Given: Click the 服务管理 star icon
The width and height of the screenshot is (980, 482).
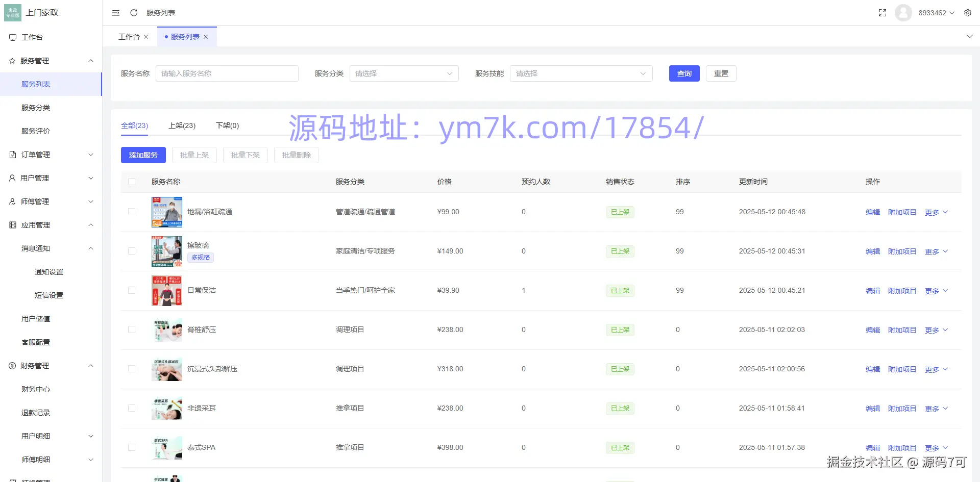Looking at the screenshot, I should click(12, 61).
